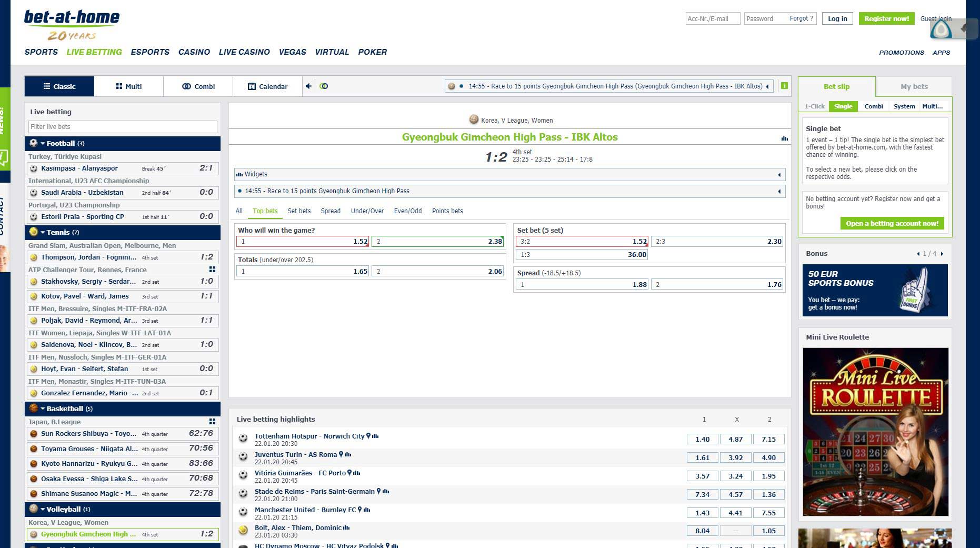Select System bet type in bet slip
Image resolution: width=980 pixels, height=548 pixels.
point(904,106)
